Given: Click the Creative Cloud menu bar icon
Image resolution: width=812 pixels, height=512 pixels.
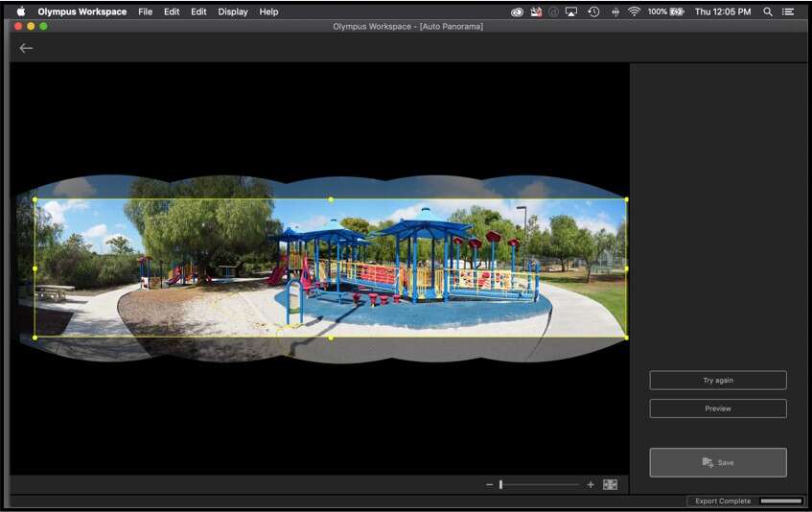Looking at the screenshot, I should click(x=517, y=12).
